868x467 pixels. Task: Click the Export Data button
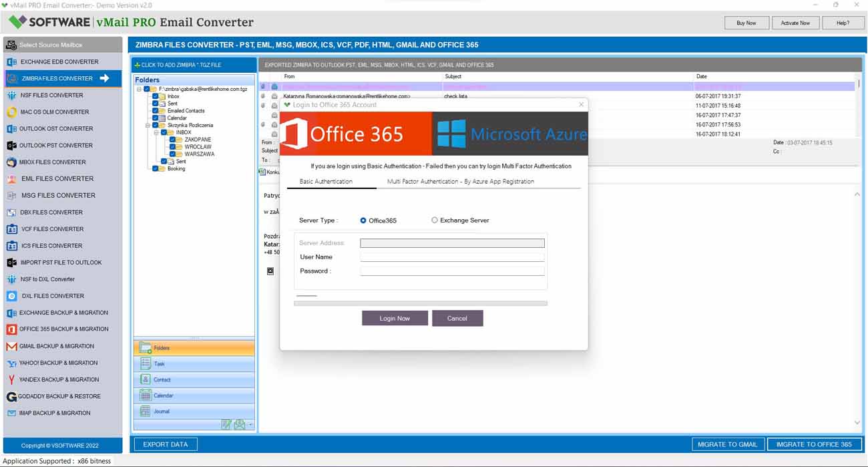click(166, 444)
